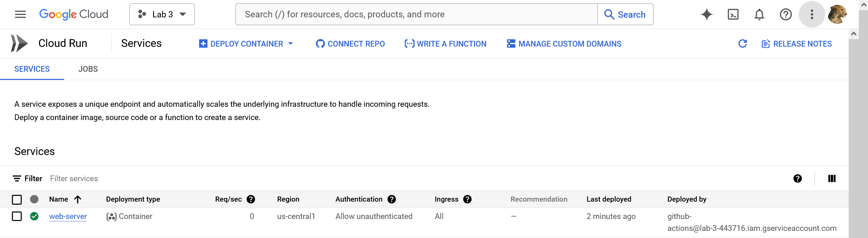Focus the resources search field
Viewport: 868px width, 238px height.
416,14
